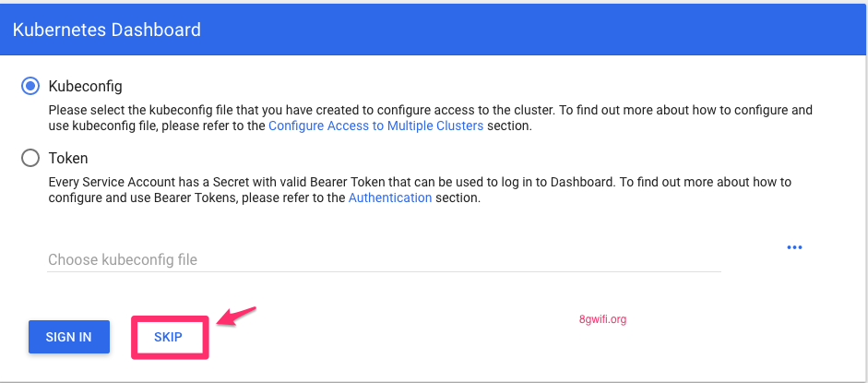The height and width of the screenshot is (383, 868).
Task: Click the Kubernetes Dashboard header title
Action: coord(107,30)
